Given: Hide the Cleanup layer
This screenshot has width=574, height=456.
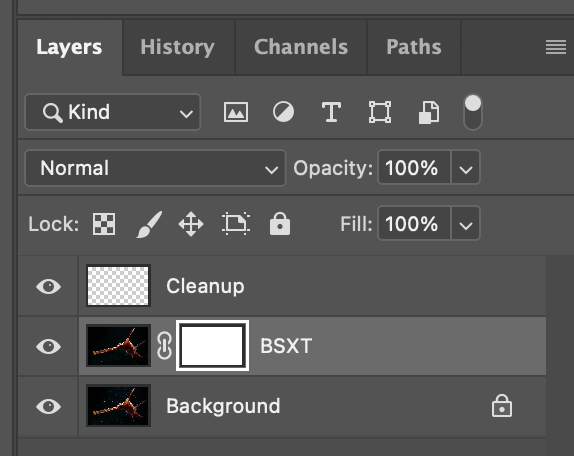Looking at the screenshot, I should [x=48, y=286].
